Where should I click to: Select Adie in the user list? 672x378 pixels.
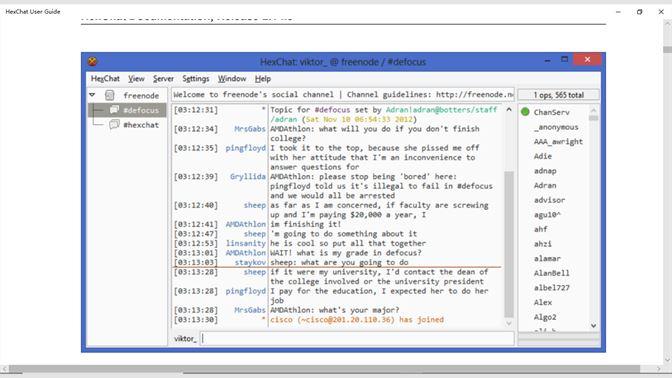(x=543, y=156)
